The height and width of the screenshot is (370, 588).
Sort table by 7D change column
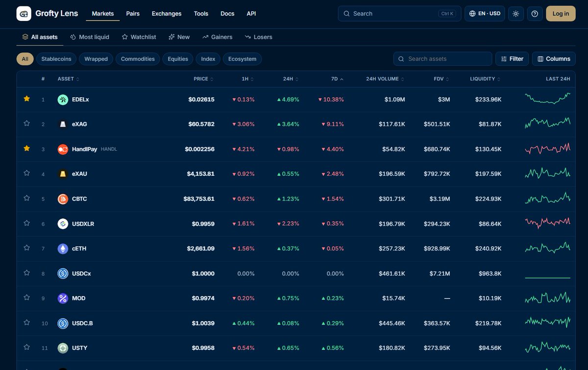tap(338, 79)
